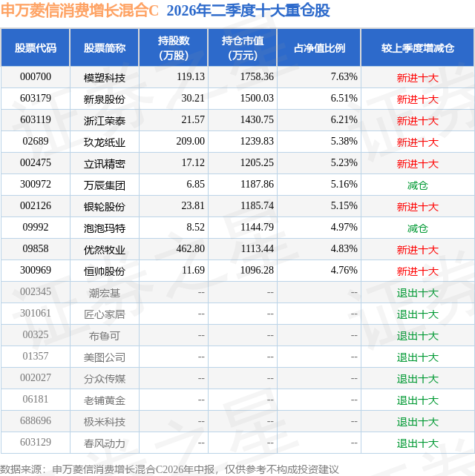This screenshot has width=475, height=476.
Task: Select the 老铺黄金 stock name
Action: click(105, 400)
